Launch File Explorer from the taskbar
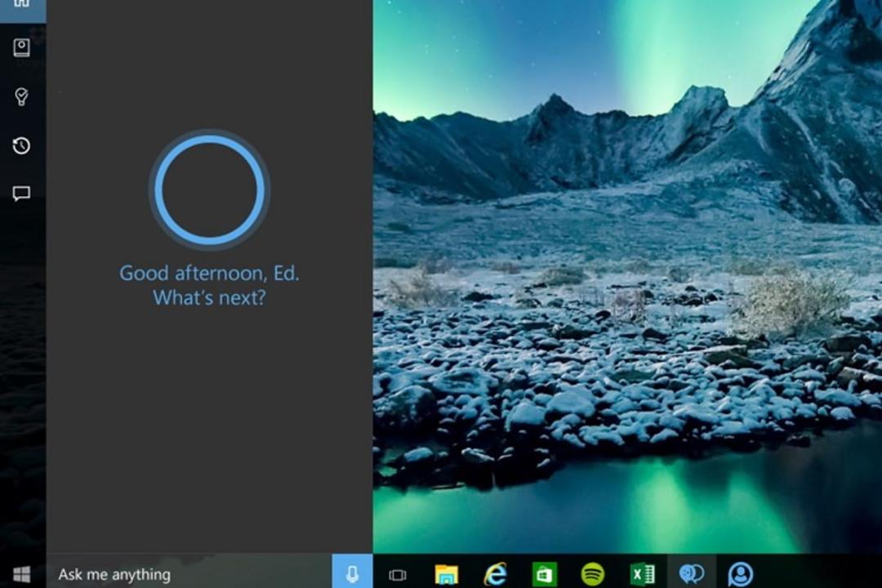The width and height of the screenshot is (882, 588). click(446, 574)
